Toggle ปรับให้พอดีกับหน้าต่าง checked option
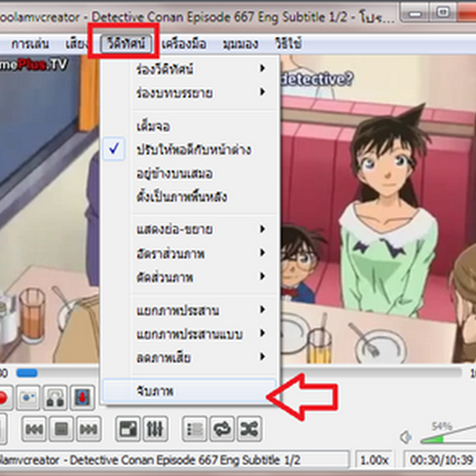476x476 pixels. pyautogui.click(x=189, y=149)
